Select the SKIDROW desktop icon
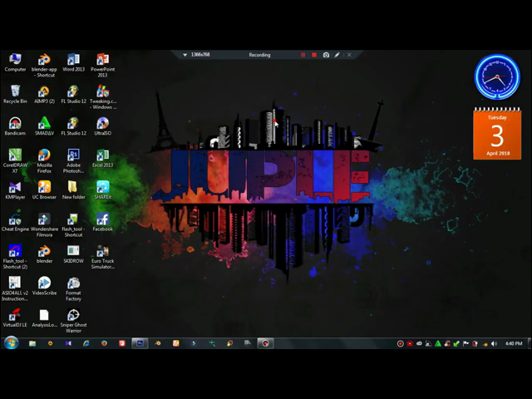The image size is (532, 399). point(73,254)
